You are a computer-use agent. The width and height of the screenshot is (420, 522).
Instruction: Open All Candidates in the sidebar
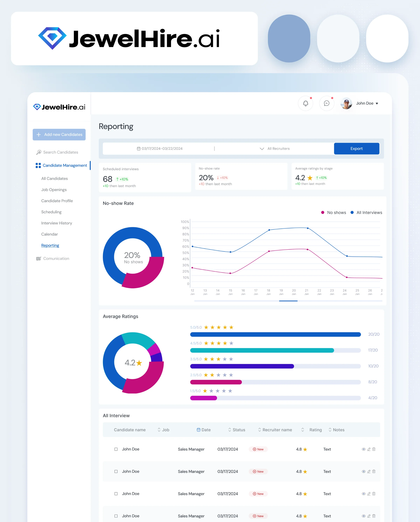coord(55,178)
